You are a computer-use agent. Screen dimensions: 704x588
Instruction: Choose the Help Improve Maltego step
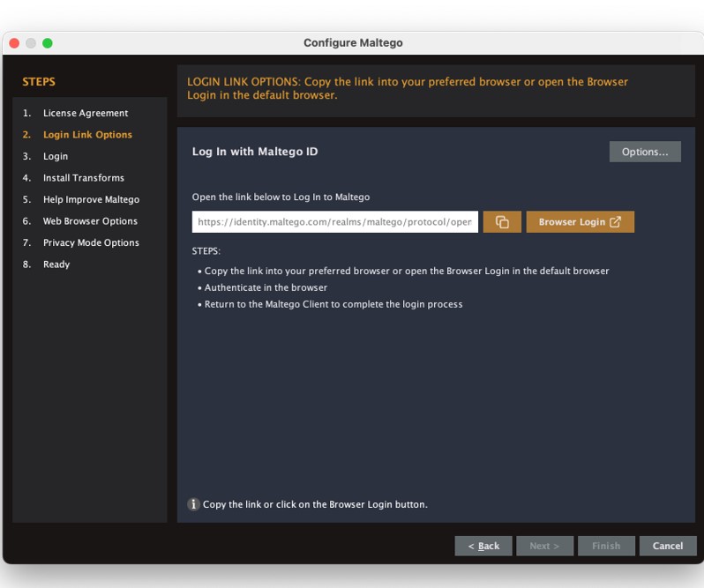(x=91, y=199)
